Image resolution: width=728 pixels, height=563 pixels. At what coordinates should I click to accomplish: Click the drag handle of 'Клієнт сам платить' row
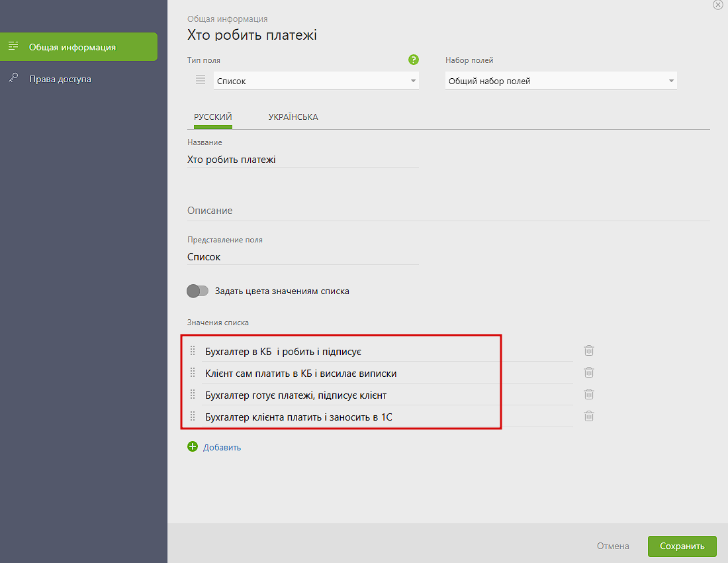(193, 372)
